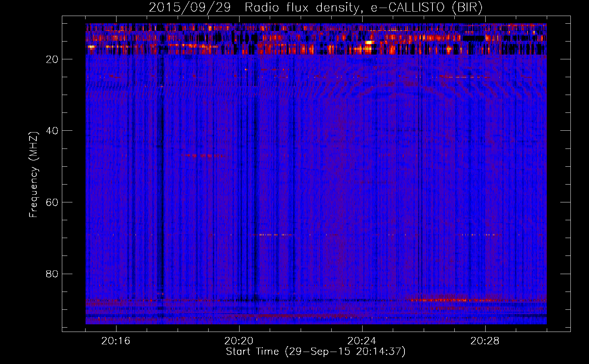Screen dimensions: 589x364
Task: Click the red horizontal streak near 47 MHz
Action: (199, 155)
